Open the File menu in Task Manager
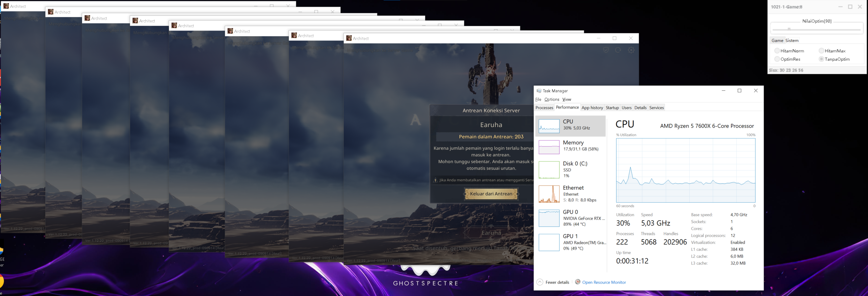 point(538,99)
